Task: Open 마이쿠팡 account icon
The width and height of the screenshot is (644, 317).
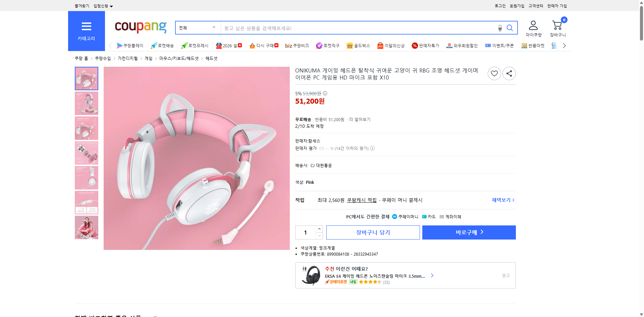Action: click(533, 24)
